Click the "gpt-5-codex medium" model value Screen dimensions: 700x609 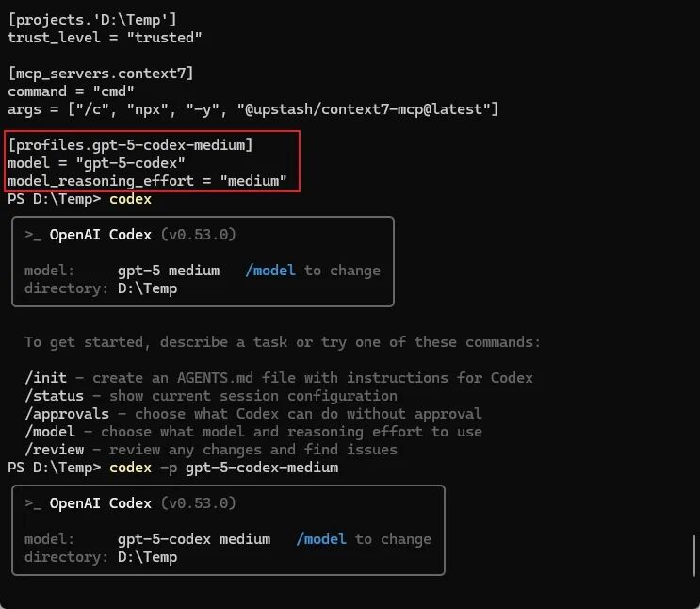point(194,539)
